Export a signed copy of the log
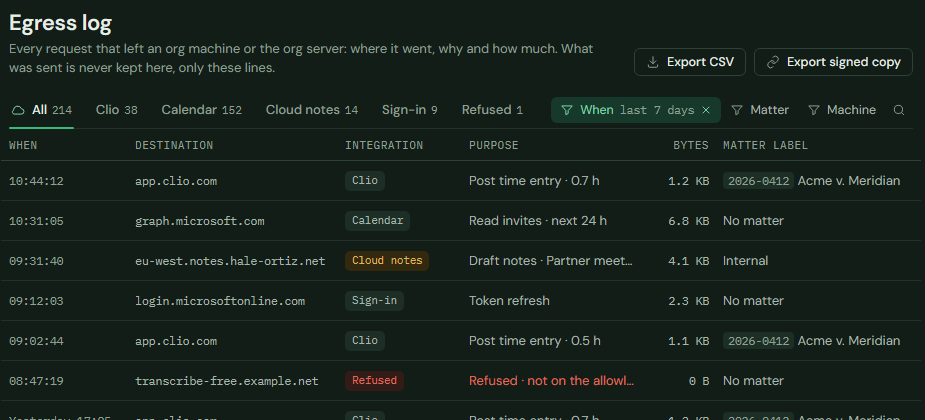The height and width of the screenshot is (420, 925). (x=833, y=62)
